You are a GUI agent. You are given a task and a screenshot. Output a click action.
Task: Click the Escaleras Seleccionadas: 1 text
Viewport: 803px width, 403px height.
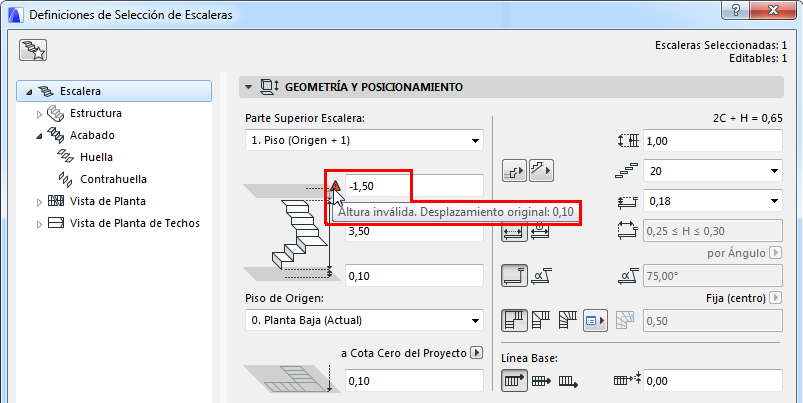click(721, 45)
